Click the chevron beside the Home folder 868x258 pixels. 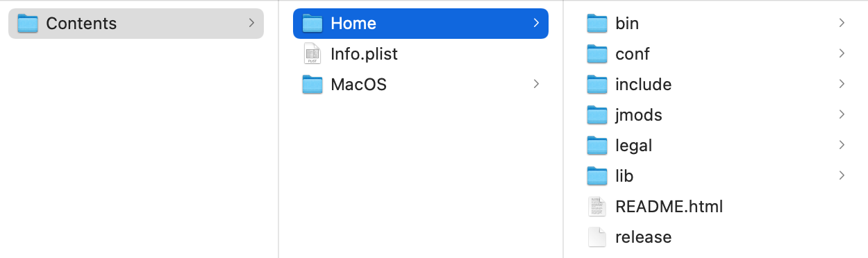(536, 23)
